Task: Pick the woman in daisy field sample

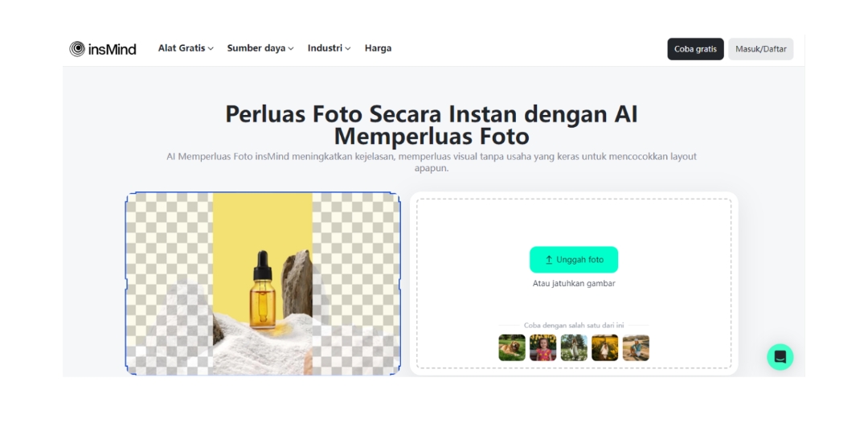Action: pyautogui.click(x=574, y=347)
